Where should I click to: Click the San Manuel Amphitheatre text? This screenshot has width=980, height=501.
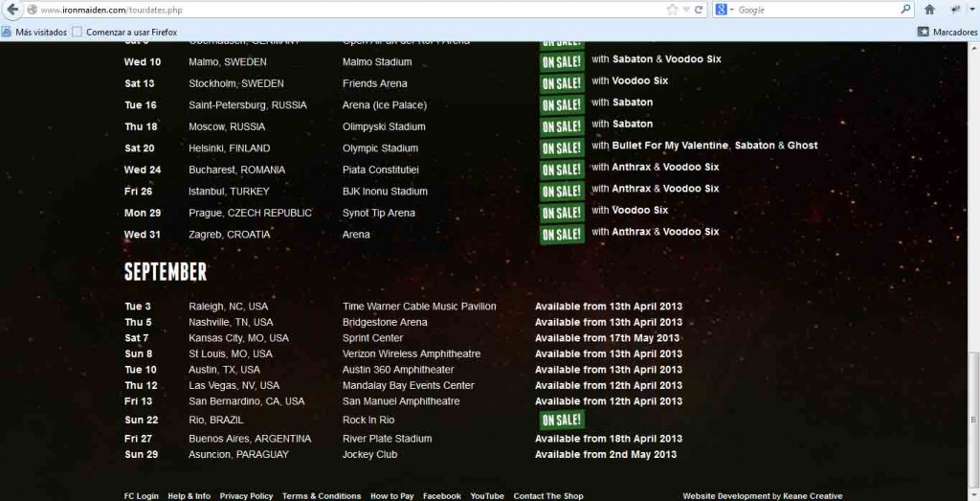click(x=401, y=401)
